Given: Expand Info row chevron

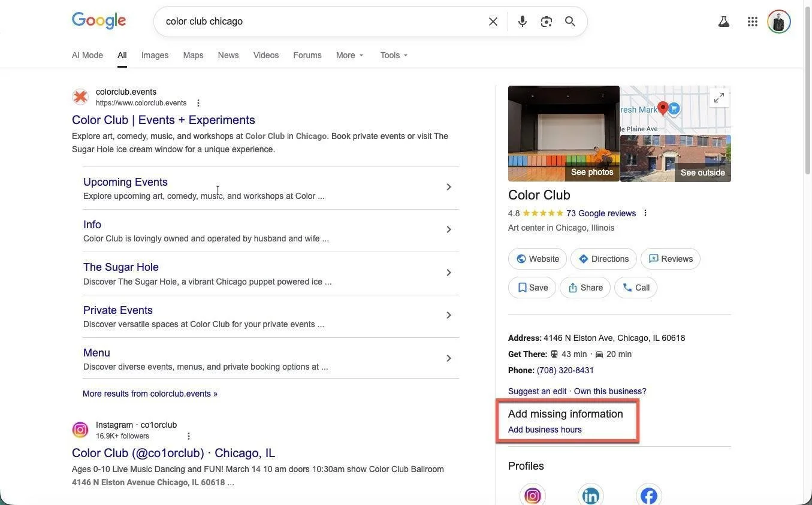Looking at the screenshot, I should (x=449, y=229).
